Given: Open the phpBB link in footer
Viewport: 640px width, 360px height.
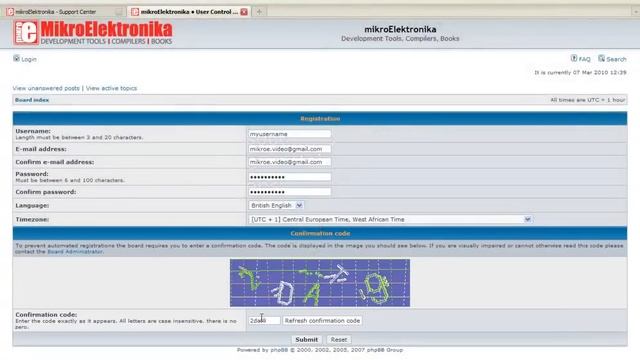Looking at the screenshot, I should click(x=279, y=350).
